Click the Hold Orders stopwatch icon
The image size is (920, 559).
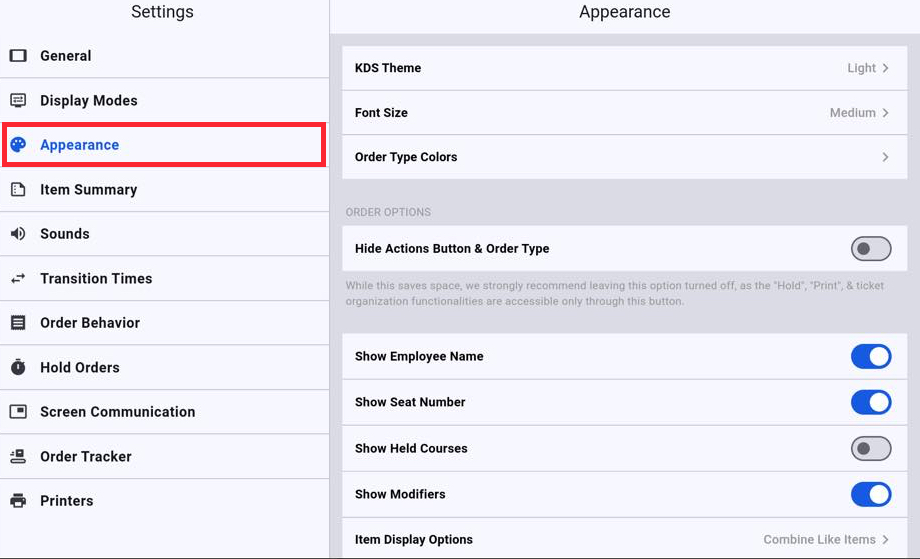click(18, 367)
